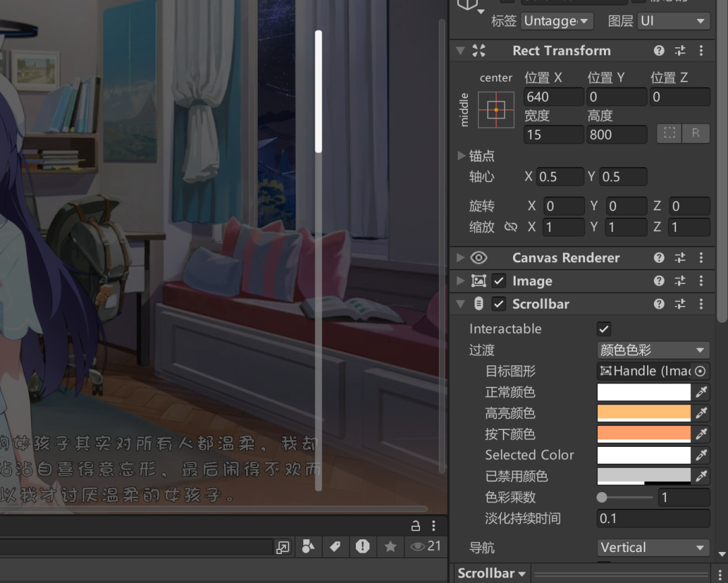Expand the Canvas Renderer component

(460, 257)
